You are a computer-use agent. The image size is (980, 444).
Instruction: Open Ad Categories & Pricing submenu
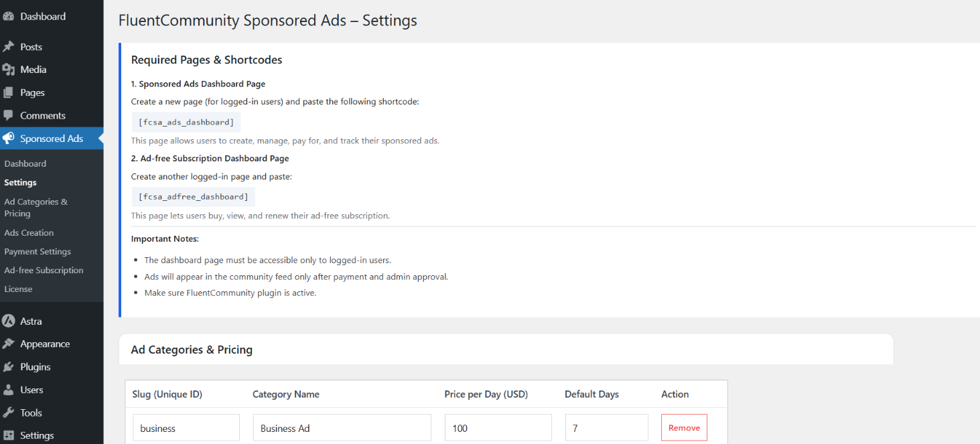point(36,208)
